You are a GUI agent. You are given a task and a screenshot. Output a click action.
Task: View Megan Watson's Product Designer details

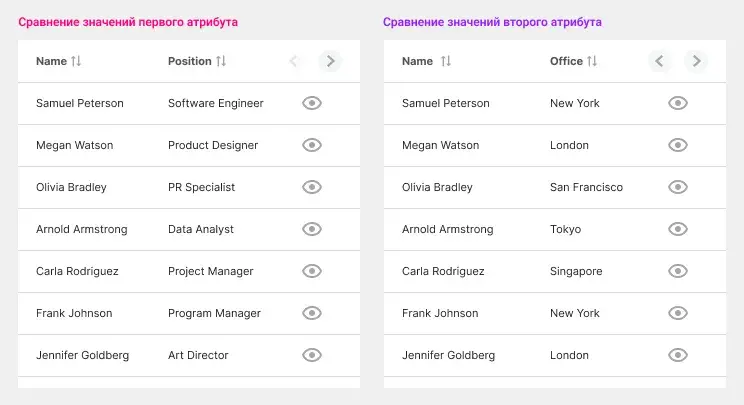coord(312,145)
